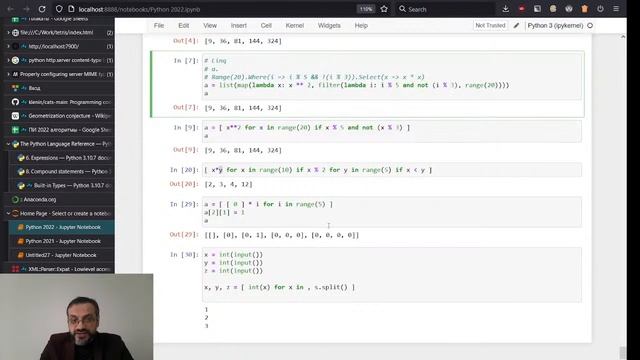Click the page info icon before localhost

pos(71,9)
